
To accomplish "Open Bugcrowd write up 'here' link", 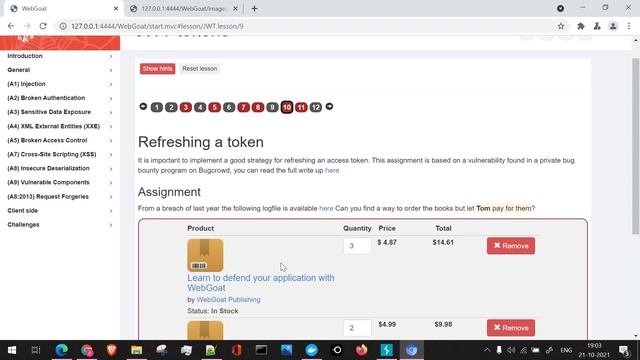I will (x=332, y=171).
